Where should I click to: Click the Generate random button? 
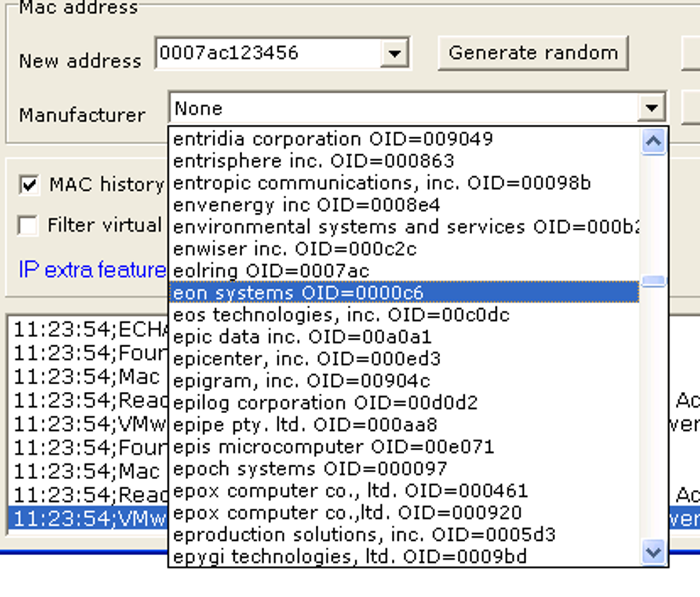(x=533, y=54)
